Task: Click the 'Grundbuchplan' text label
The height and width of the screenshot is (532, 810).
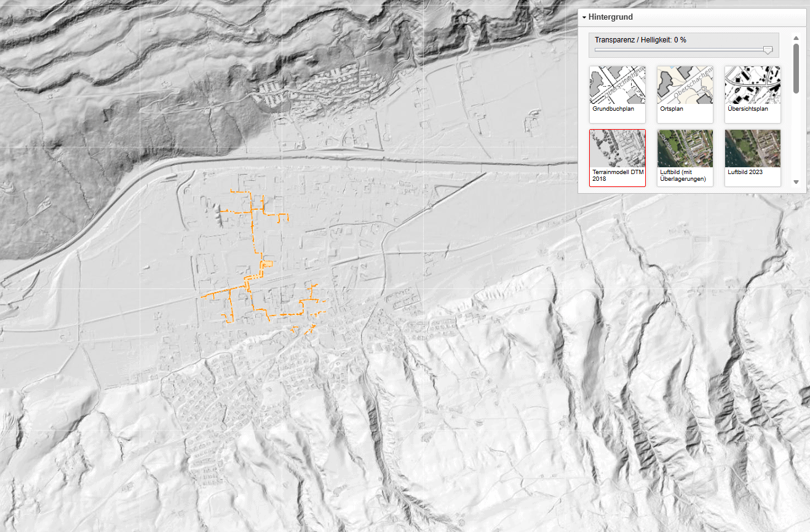Action: tap(613, 109)
